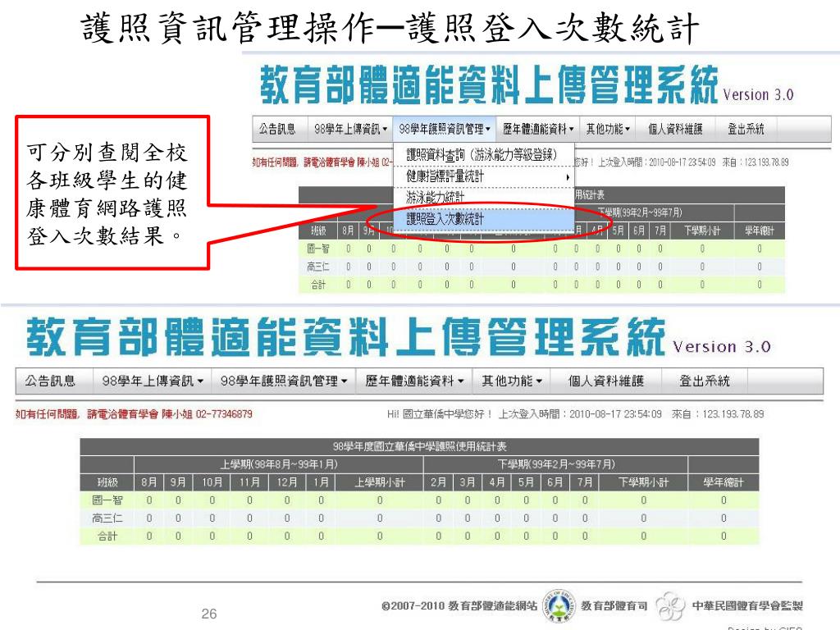Click the 11月 column header in lower table
Screen dimensions: 840x630
(249, 482)
